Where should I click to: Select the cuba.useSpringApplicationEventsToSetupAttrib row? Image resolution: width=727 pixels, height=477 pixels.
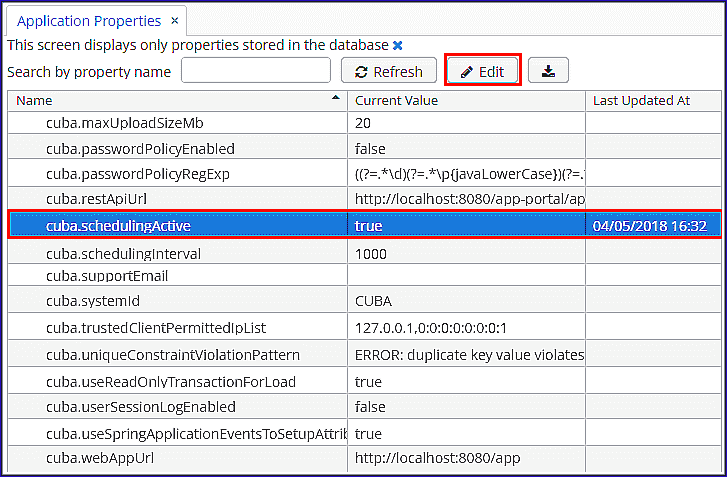[x=364, y=433]
